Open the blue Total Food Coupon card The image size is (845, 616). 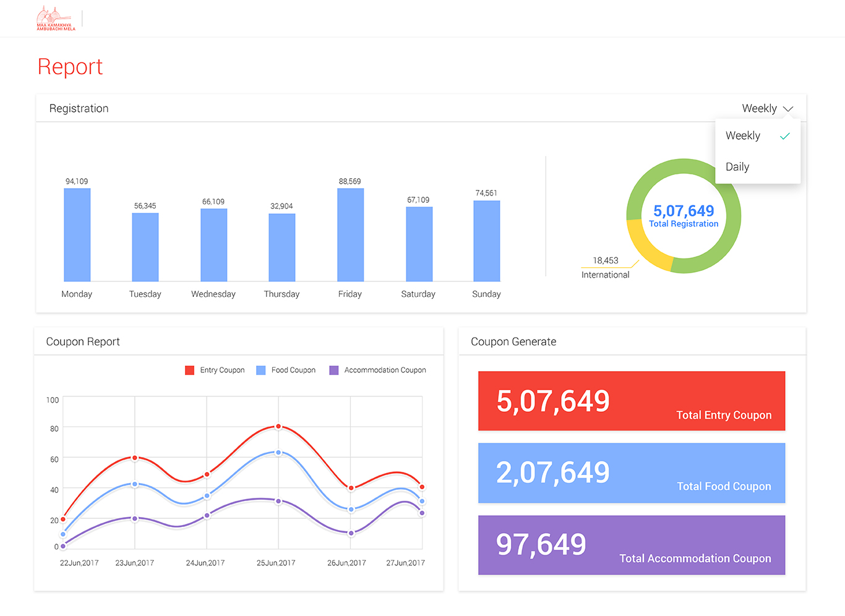pos(631,473)
